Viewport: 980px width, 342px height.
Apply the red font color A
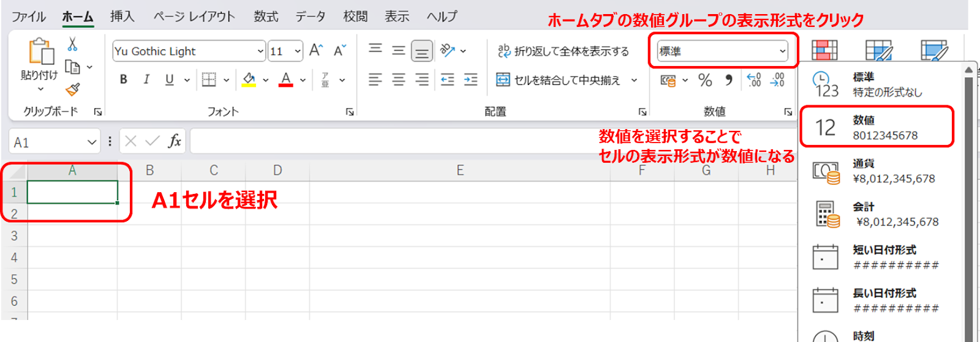pyautogui.click(x=285, y=80)
